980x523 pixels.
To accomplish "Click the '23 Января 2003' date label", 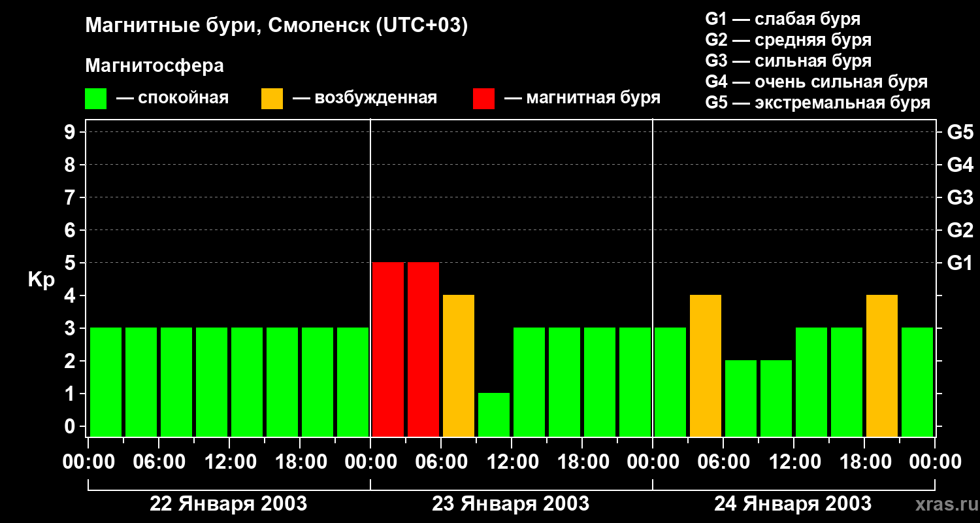I will point(511,504).
